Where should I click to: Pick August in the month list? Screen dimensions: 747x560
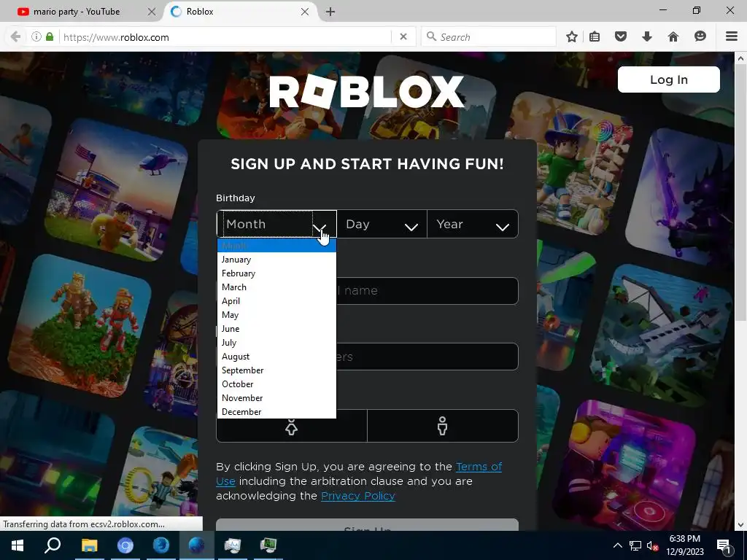point(276,356)
